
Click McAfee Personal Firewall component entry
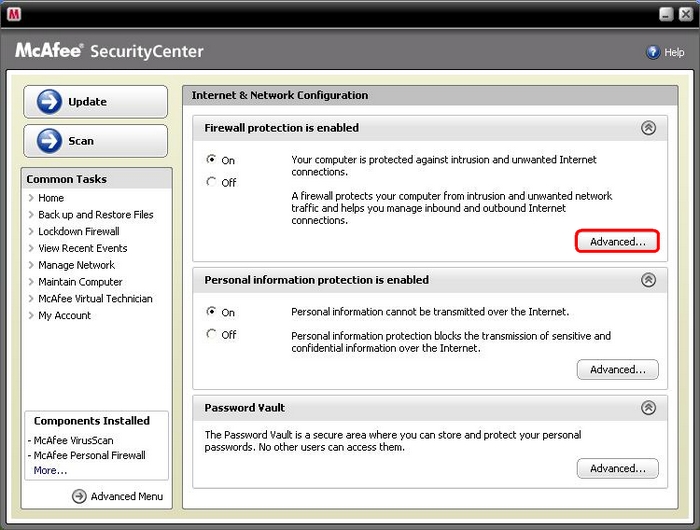pyautogui.click(x=89, y=455)
